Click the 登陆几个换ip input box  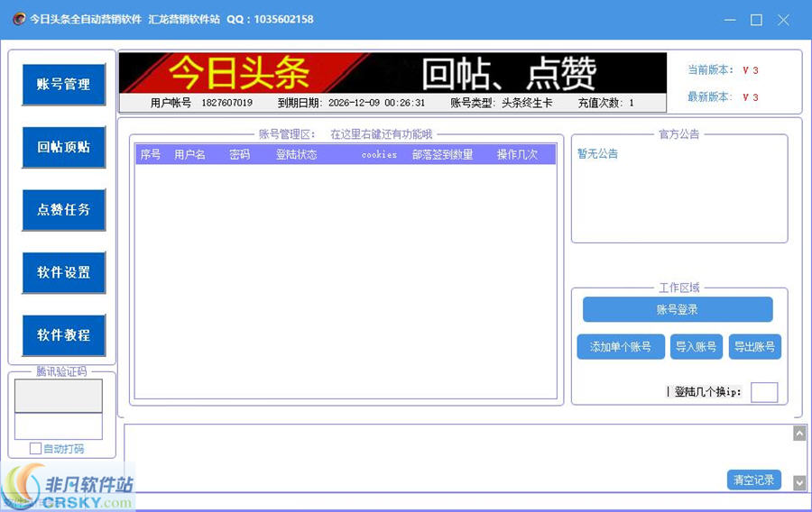(x=764, y=392)
